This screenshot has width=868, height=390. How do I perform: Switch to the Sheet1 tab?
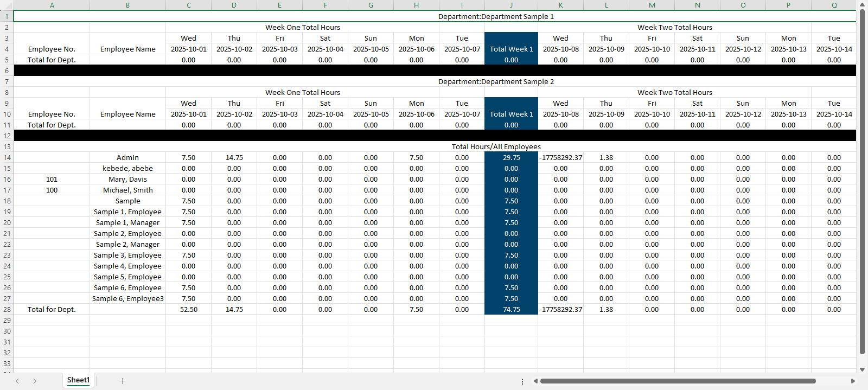(x=78, y=380)
